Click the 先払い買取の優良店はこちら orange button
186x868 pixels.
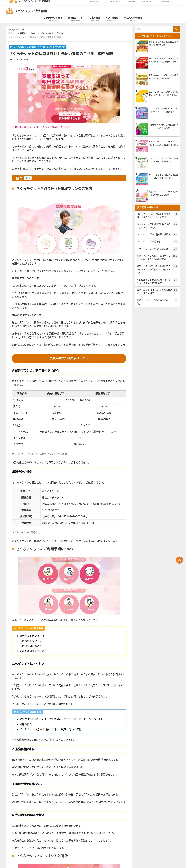[x=69, y=358]
